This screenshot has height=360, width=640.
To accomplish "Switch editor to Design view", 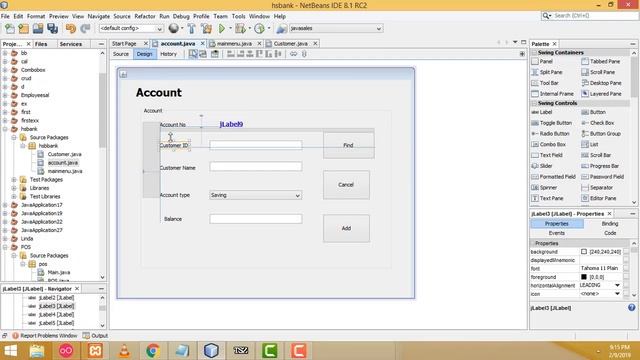I will pyautogui.click(x=144, y=54).
